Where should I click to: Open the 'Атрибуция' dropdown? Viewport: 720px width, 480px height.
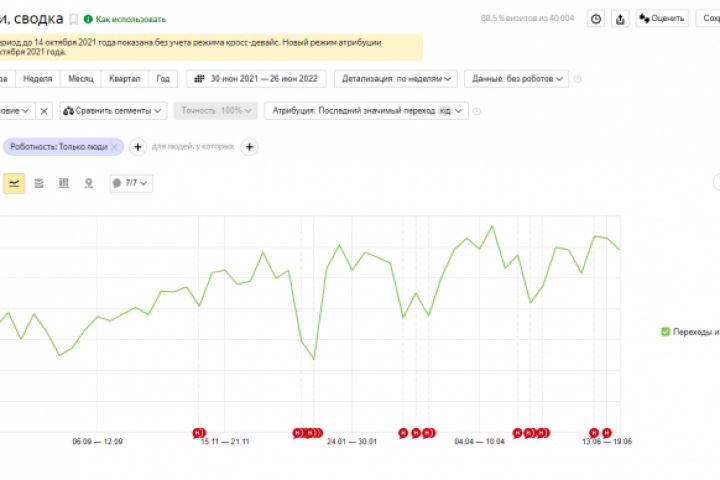365,111
